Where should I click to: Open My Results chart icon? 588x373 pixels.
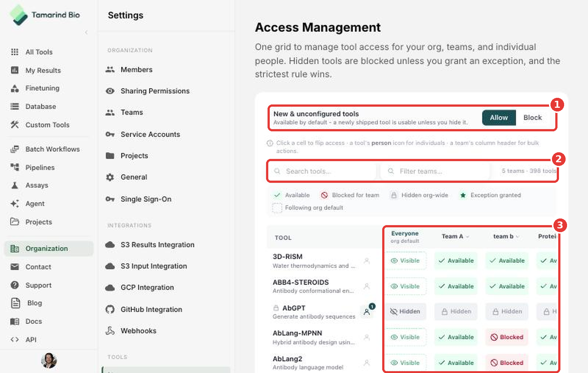coord(15,70)
